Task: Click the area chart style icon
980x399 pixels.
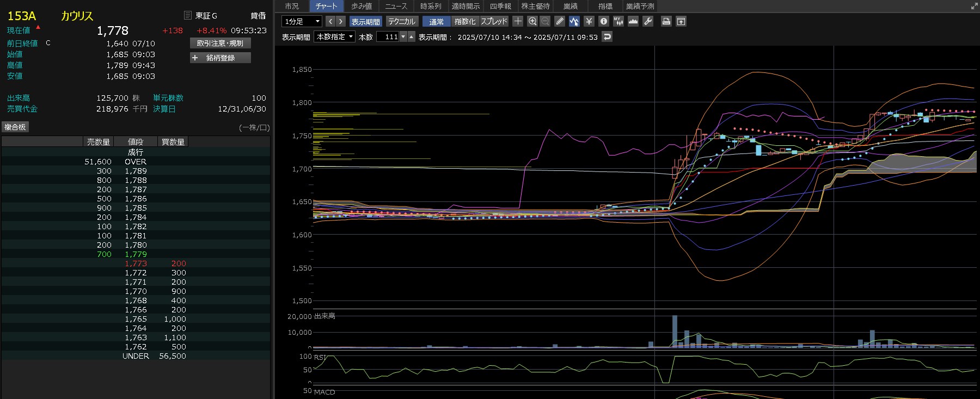Action: click(x=633, y=21)
